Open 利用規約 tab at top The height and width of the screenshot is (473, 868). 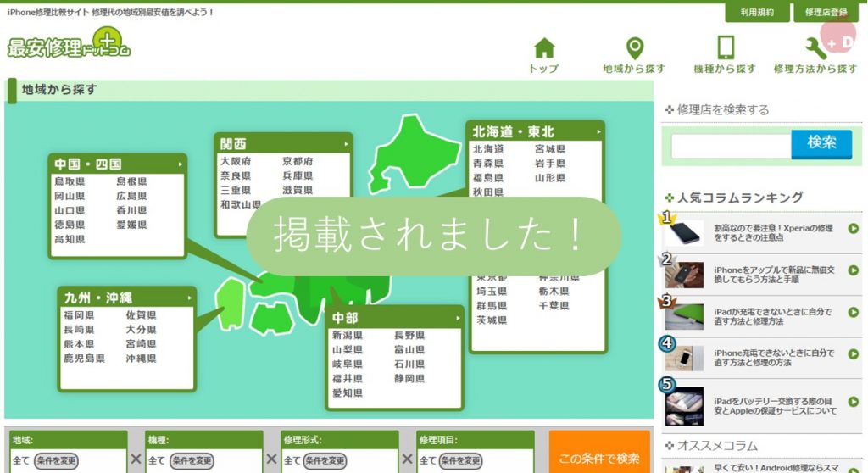click(757, 12)
